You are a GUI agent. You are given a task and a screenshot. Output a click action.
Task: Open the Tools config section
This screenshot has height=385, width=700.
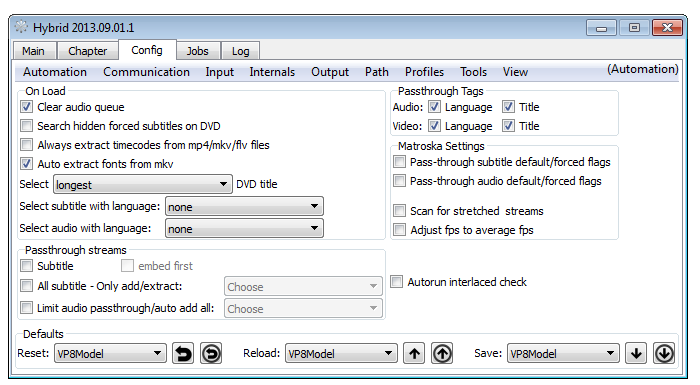click(473, 72)
